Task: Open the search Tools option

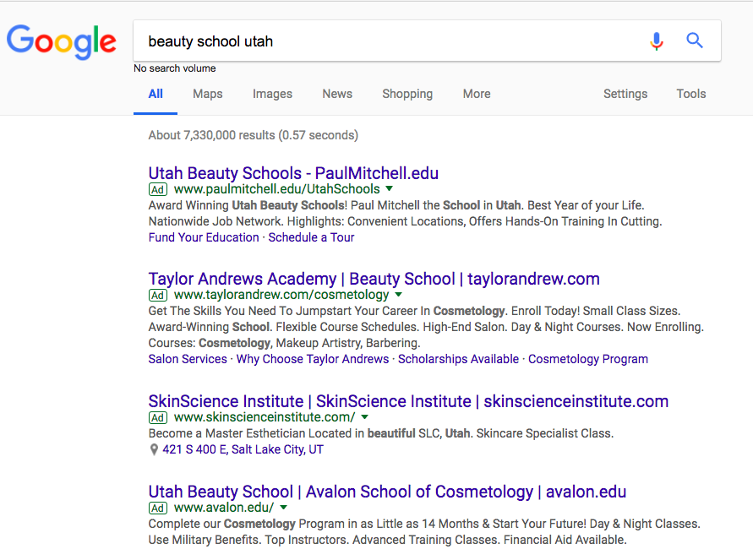Action: point(691,94)
